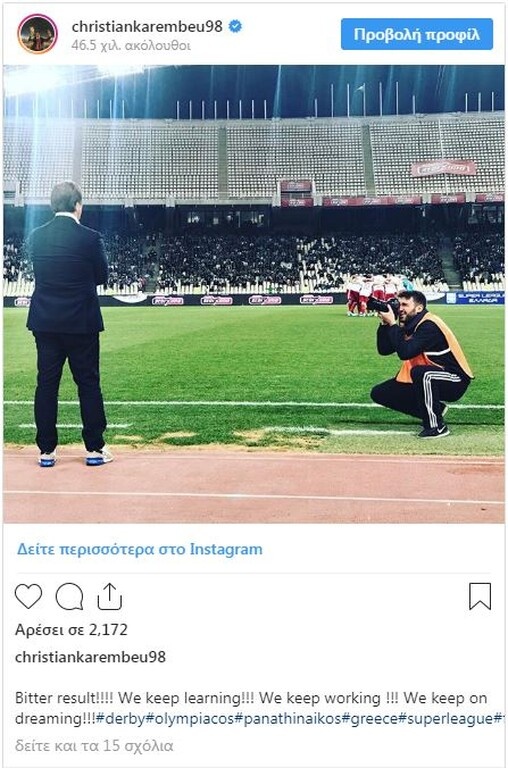
Task: Save the post with the bookmark icon
Action: pyautogui.click(x=480, y=596)
